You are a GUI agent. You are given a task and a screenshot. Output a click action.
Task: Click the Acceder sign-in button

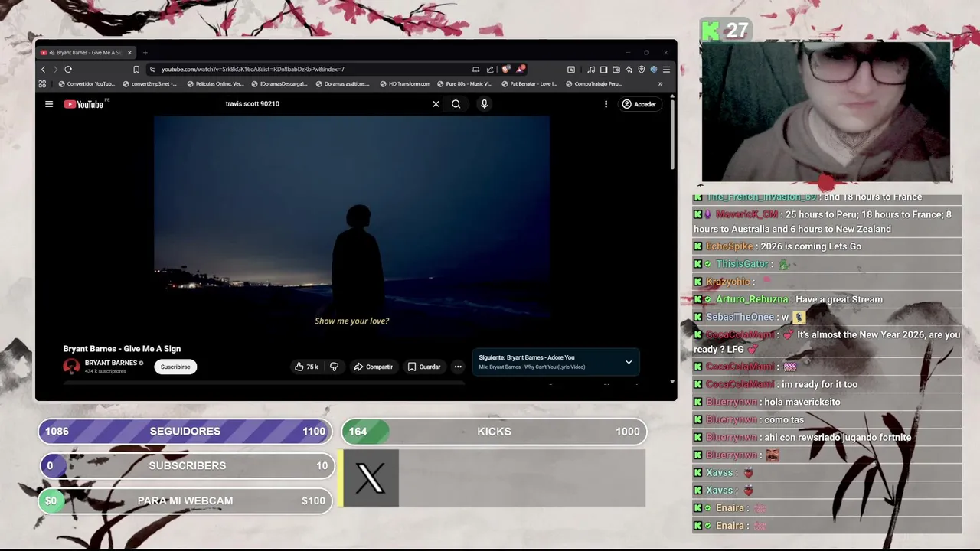[x=639, y=104]
